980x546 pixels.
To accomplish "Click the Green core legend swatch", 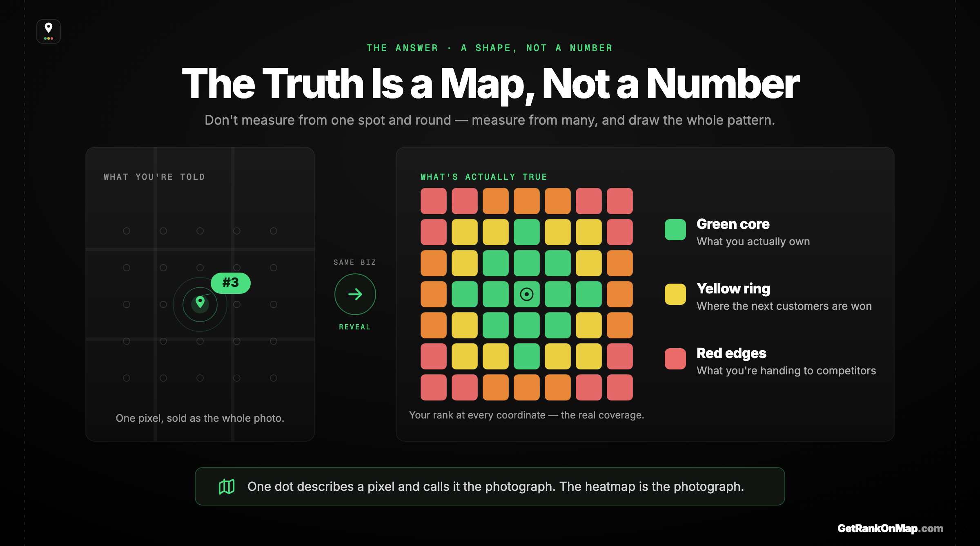I will (x=675, y=230).
